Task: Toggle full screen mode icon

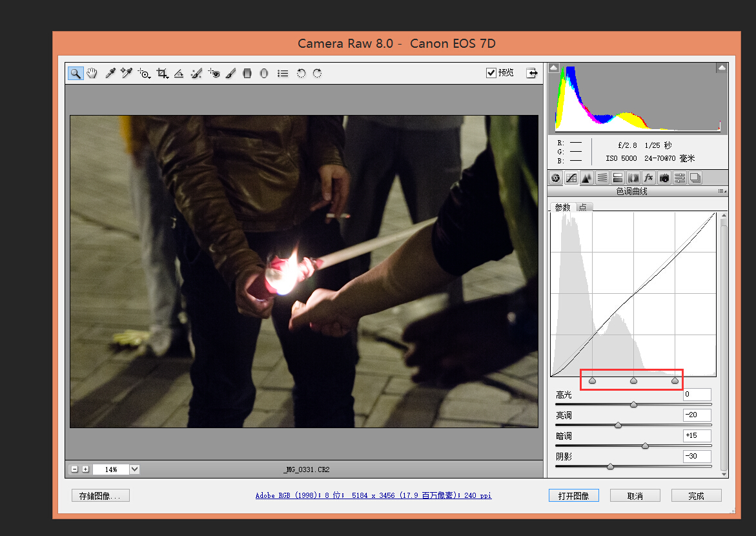Action: 532,73
